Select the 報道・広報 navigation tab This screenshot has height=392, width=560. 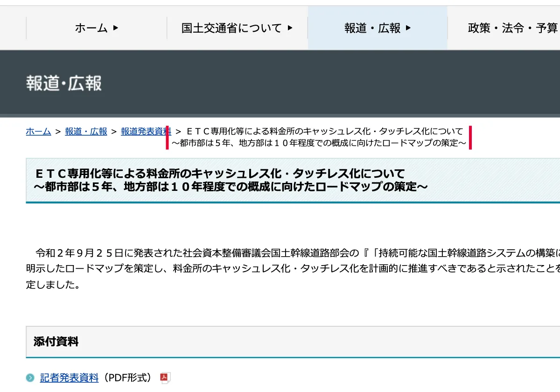[x=378, y=28]
